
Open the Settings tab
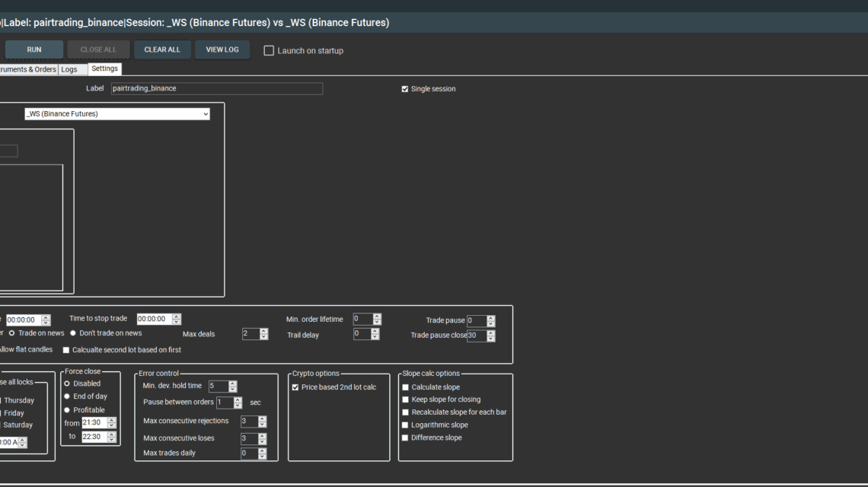click(x=104, y=68)
